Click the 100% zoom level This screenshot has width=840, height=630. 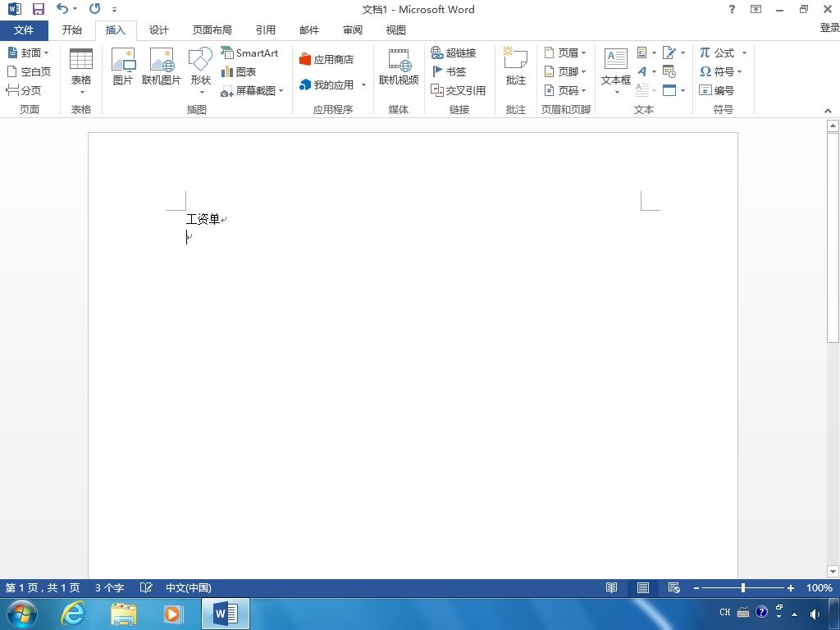click(x=819, y=587)
